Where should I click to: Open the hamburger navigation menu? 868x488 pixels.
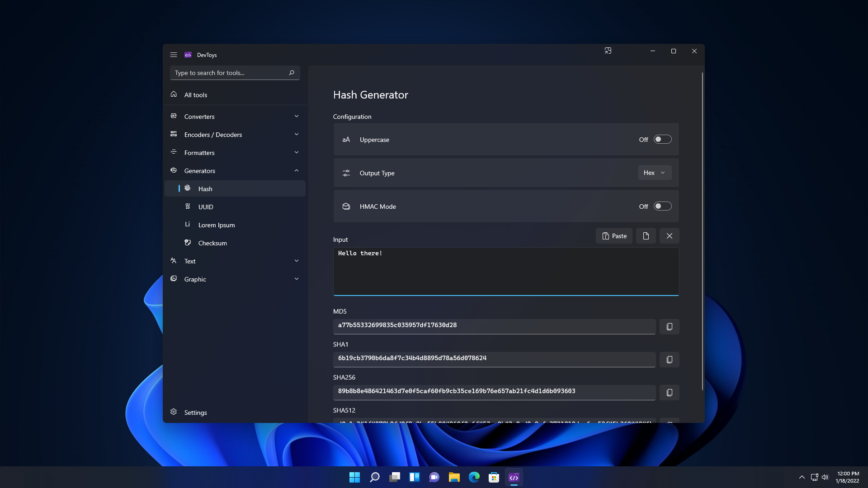click(174, 55)
